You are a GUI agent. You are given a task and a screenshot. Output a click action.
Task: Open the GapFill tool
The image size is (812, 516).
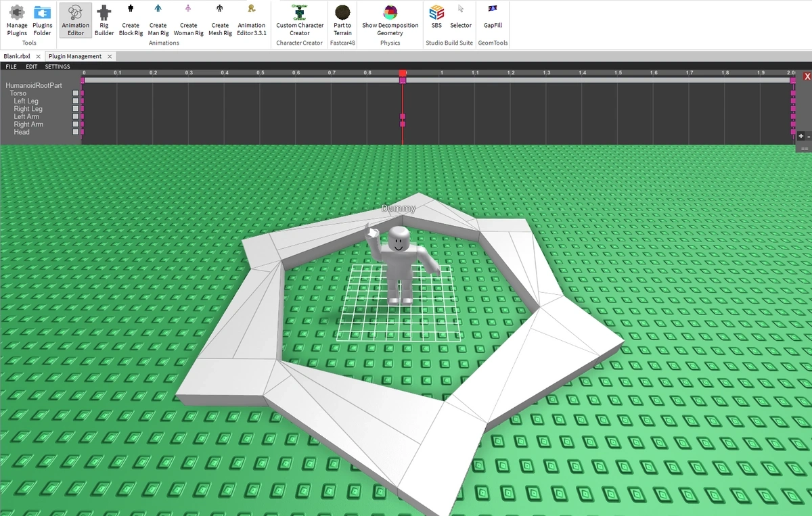coord(493,20)
